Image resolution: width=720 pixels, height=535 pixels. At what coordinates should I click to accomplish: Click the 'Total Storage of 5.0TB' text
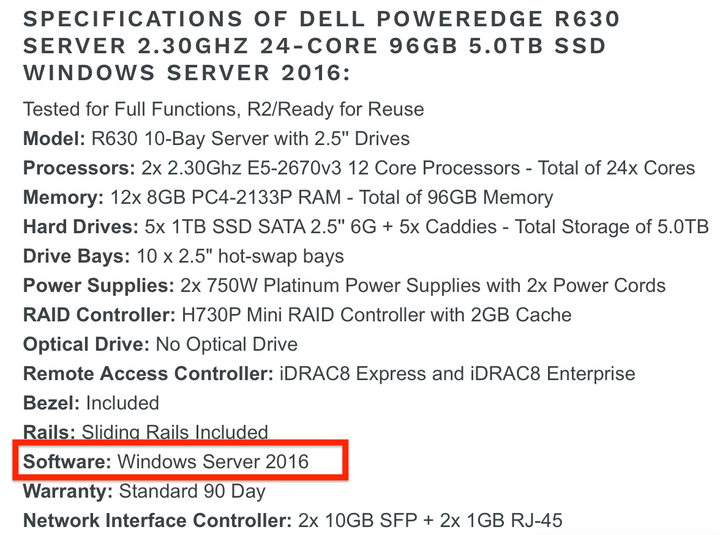610,227
